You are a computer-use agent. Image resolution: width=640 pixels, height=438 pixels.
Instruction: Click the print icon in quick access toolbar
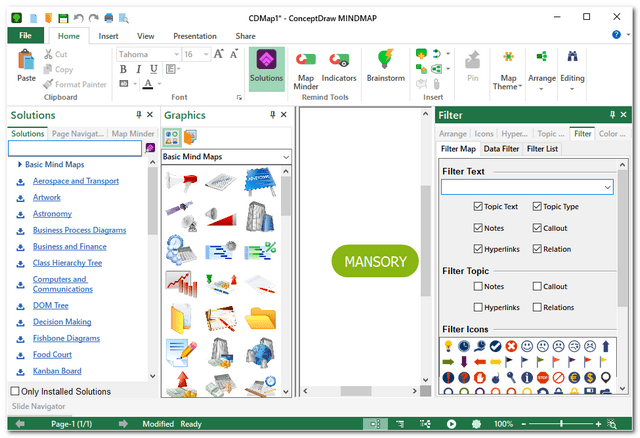[109, 18]
